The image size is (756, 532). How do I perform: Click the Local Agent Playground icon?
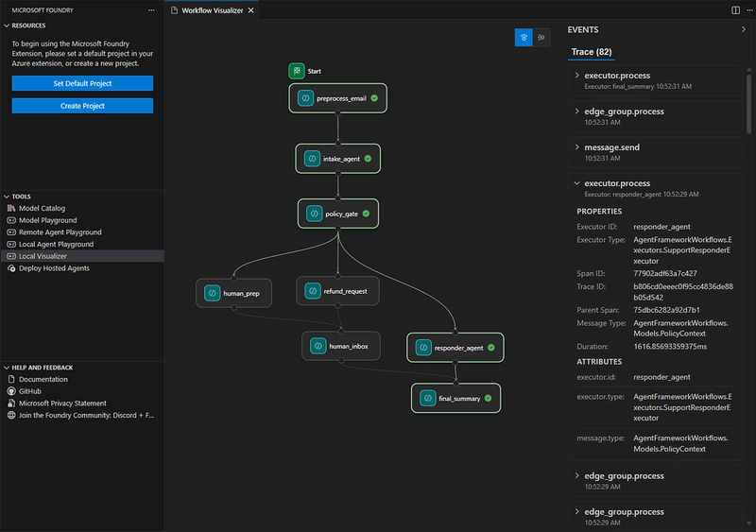(x=11, y=245)
